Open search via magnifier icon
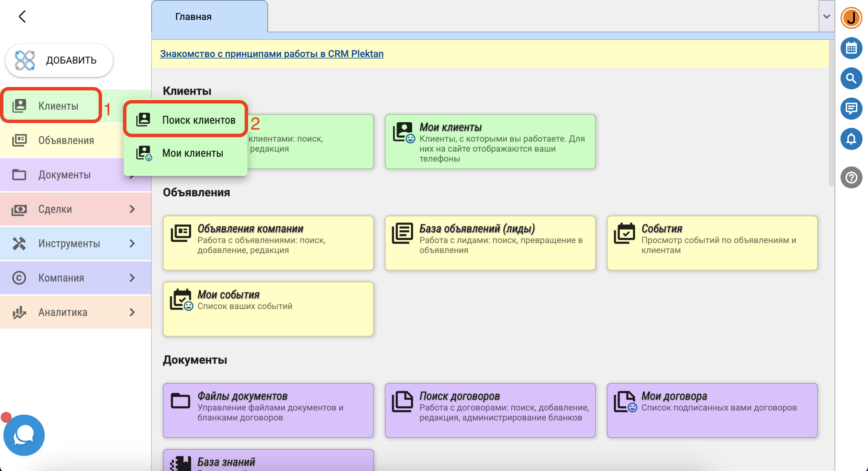This screenshot has height=471, width=868. tap(851, 79)
